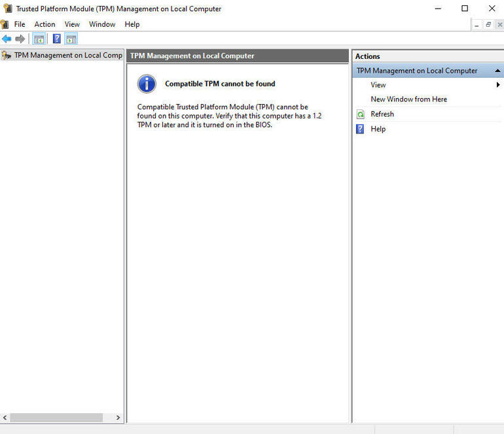Open the Window menu
The height and width of the screenshot is (434, 504).
pyautogui.click(x=102, y=24)
